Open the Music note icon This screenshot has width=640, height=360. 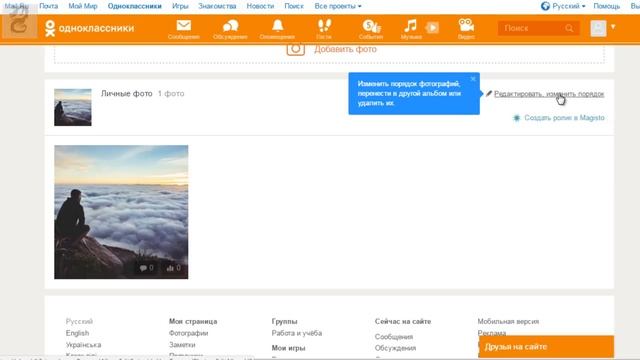(410, 26)
